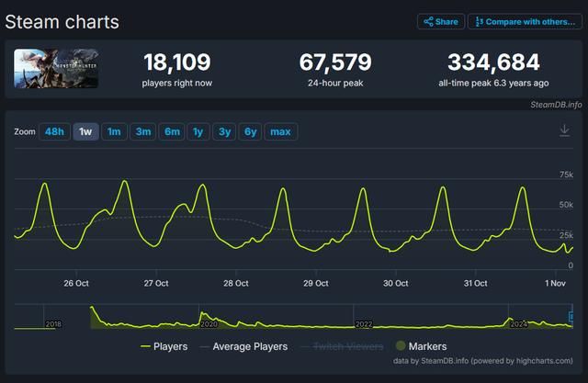The height and width of the screenshot is (383, 588).
Task: Click the Share button
Action: point(441,22)
